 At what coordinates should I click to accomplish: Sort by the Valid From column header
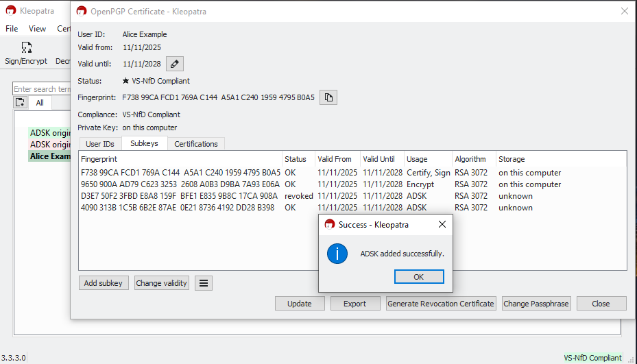[x=337, y=159]
